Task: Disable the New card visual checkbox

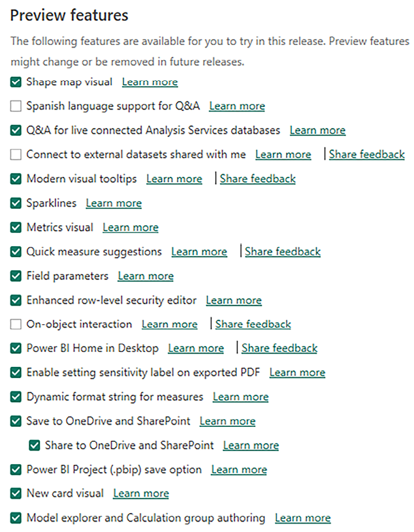Action: [x=16, y=494]
